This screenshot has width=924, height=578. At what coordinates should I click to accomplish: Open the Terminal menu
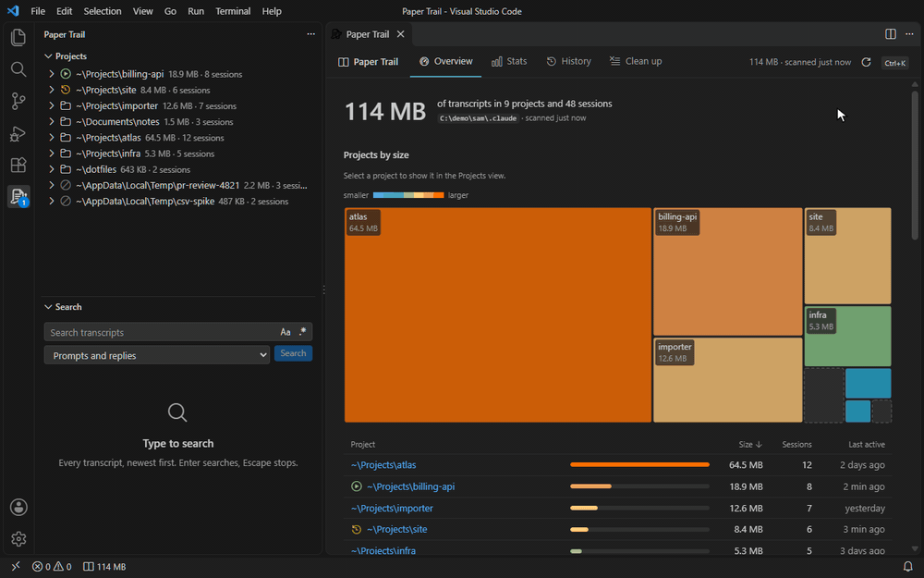[233, 11]
